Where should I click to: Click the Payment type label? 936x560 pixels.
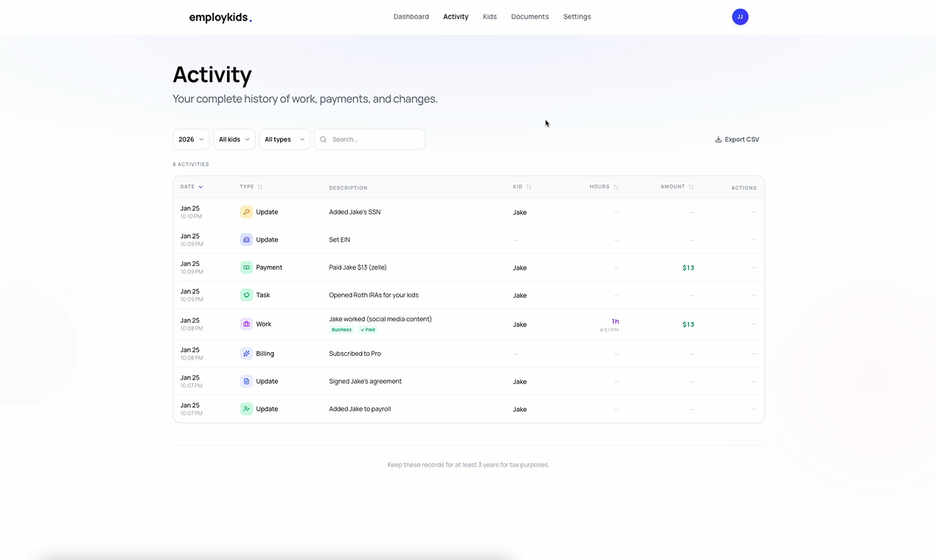click(x=269, y=267)
